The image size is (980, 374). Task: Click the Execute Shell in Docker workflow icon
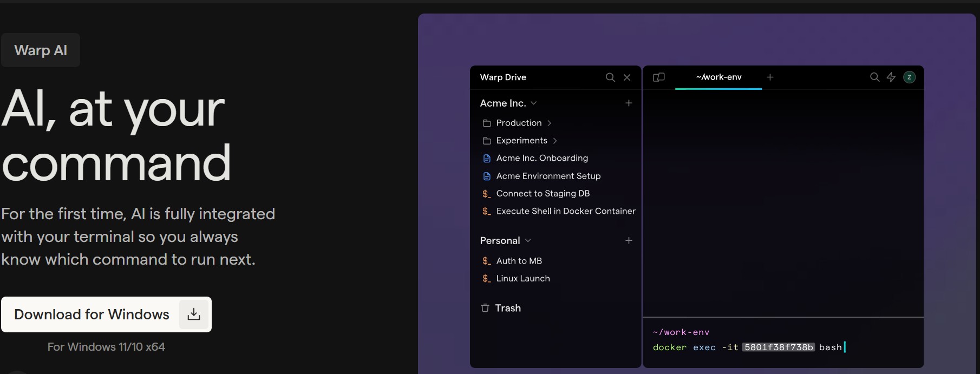(x=486, y=212)
